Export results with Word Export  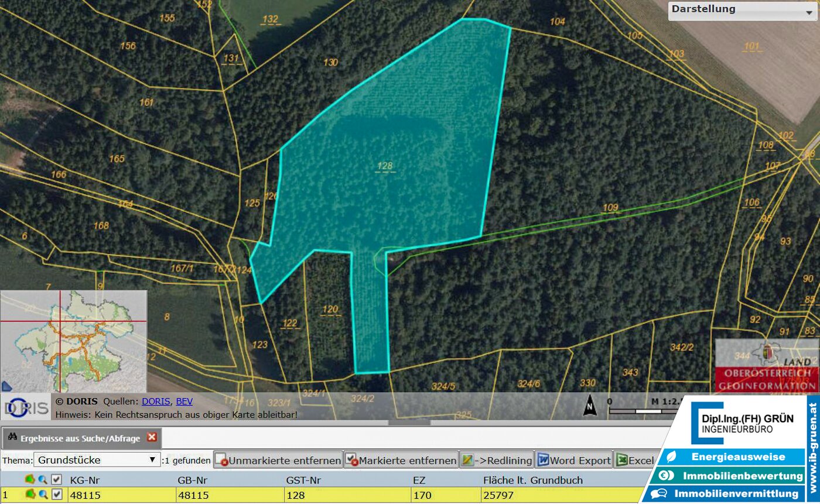[573, 461]
